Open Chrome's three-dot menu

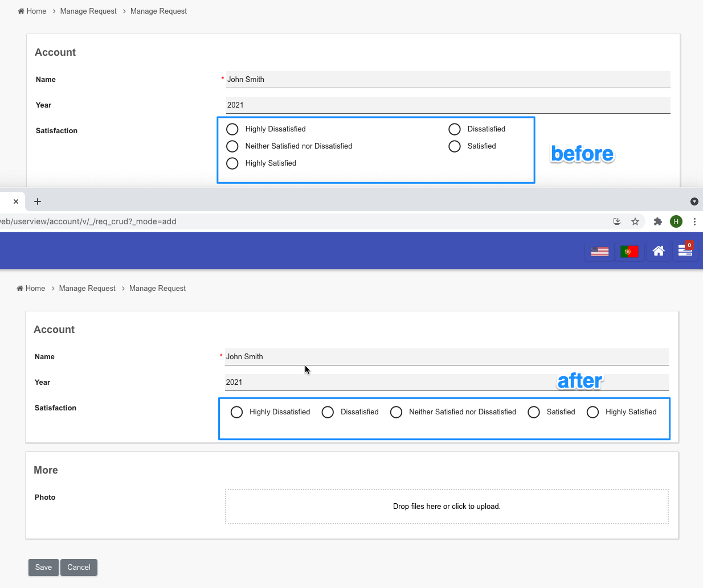[694, 221]
